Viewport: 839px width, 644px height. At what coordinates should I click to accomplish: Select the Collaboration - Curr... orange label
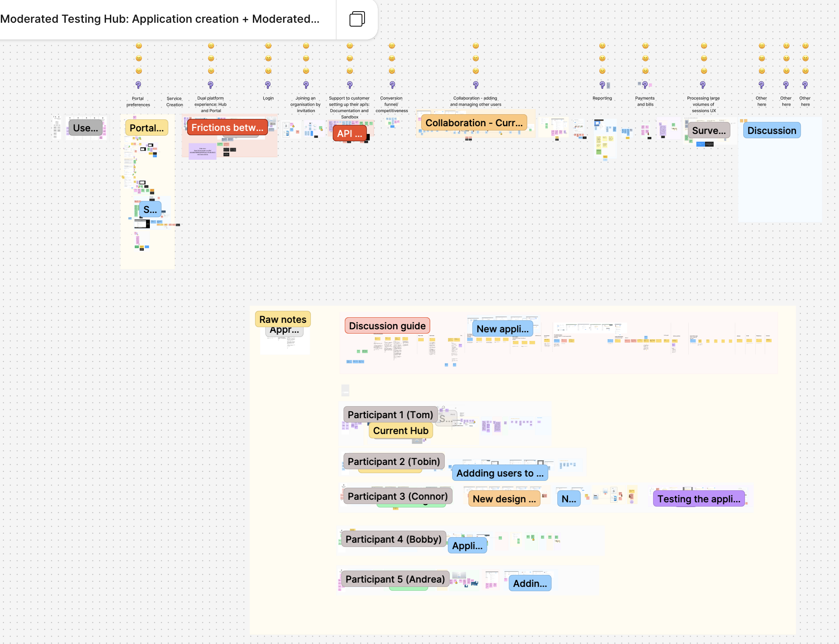[474, 123]
